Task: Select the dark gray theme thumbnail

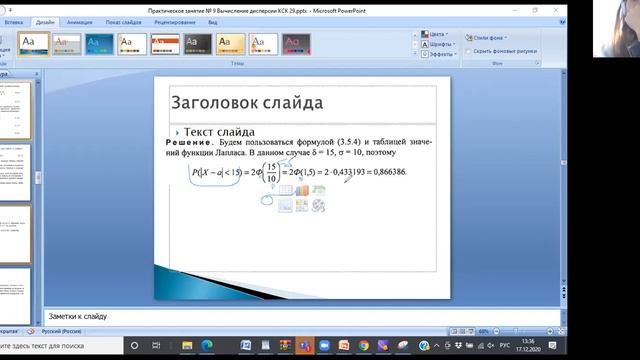Action: 198,44
